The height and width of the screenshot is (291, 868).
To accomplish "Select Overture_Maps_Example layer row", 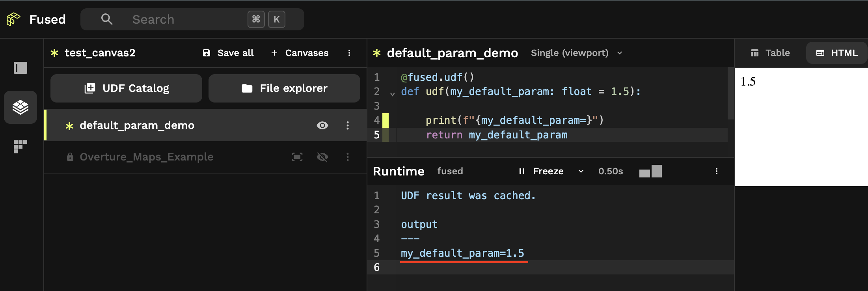I will 205,157.
